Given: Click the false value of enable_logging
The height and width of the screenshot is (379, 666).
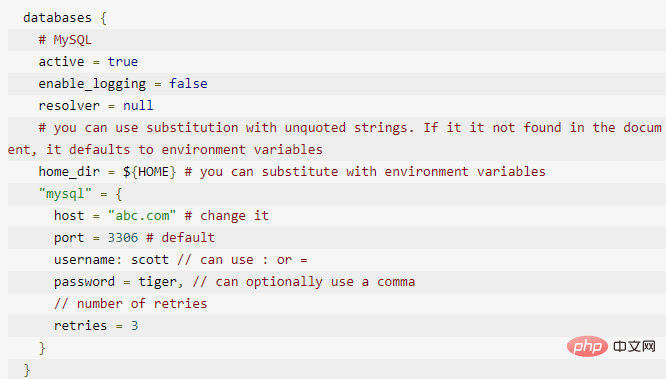Looking at the screenshot, I should 188,84.
